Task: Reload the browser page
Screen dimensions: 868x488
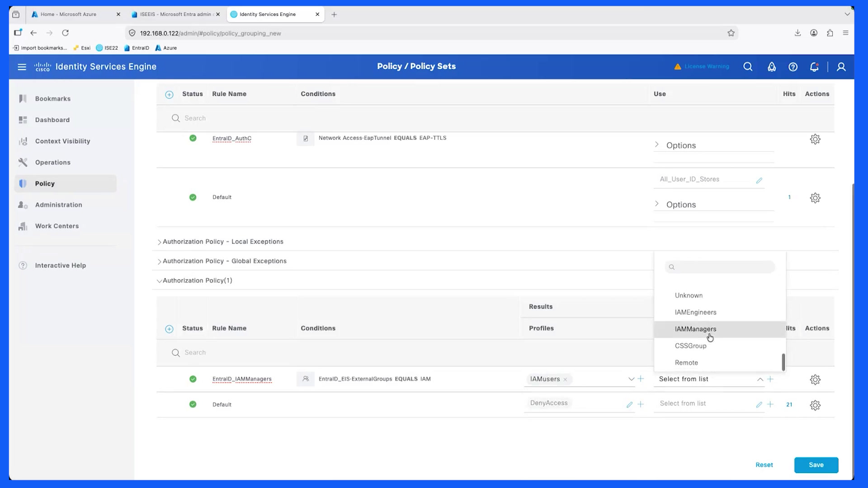Action: coord(65,33)
